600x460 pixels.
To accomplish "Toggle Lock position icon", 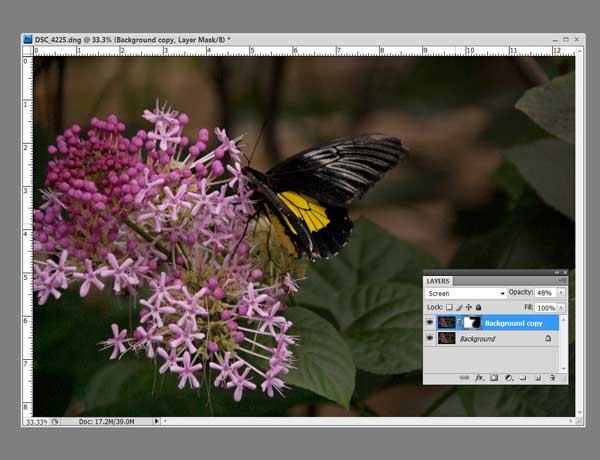I will pyautogui.click(x=469, y=307).
